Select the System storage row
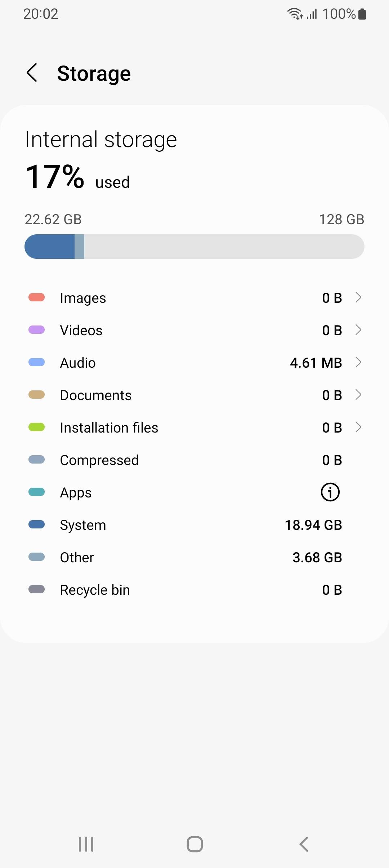389x868 pixels. pos(194,525)
